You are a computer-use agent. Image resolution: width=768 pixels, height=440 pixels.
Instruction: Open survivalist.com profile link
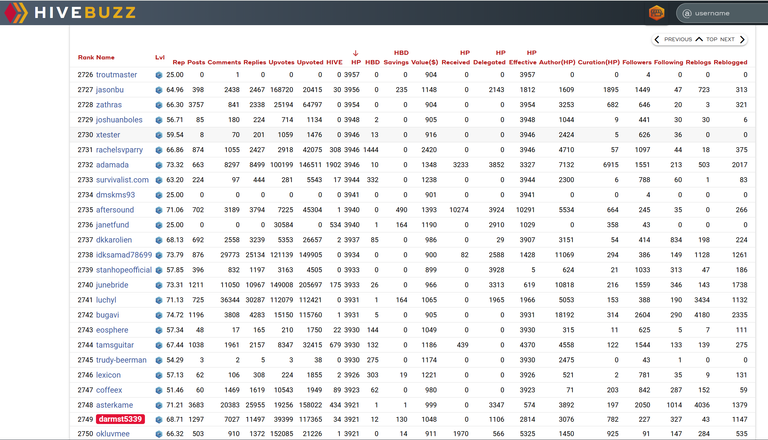(122, 180)
